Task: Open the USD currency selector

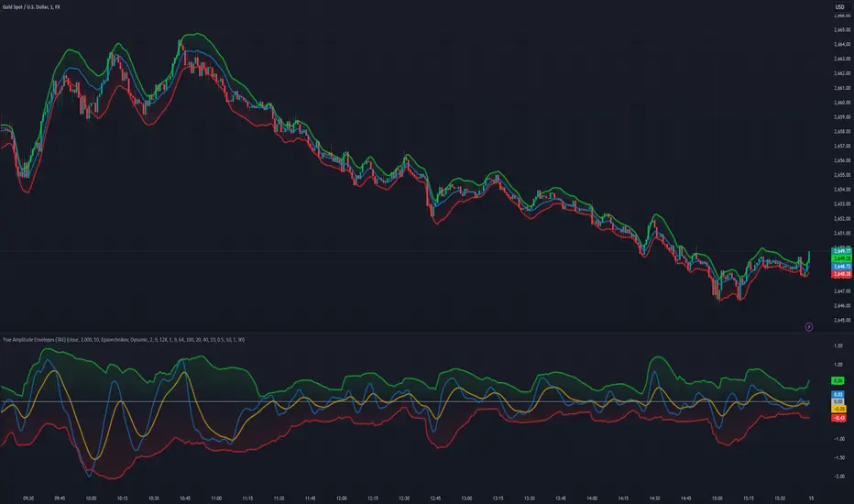Action: 839,8
